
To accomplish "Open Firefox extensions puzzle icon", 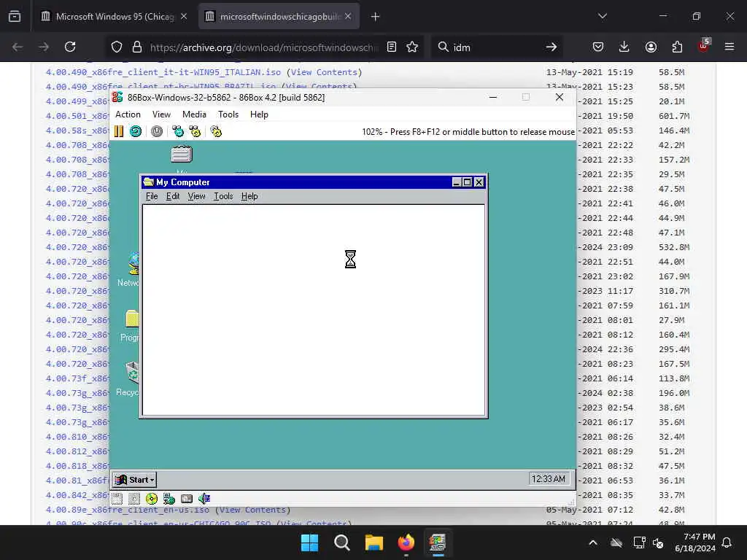I will point(677,47).
